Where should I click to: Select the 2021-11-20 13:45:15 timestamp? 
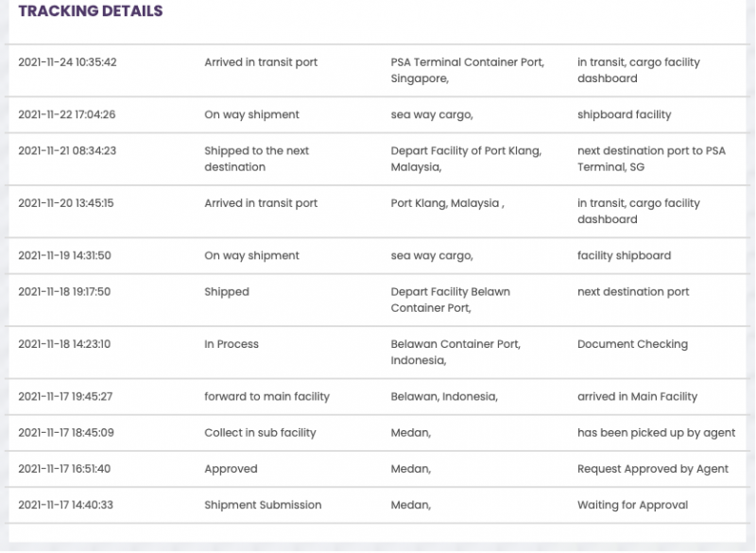pos(66,203)
